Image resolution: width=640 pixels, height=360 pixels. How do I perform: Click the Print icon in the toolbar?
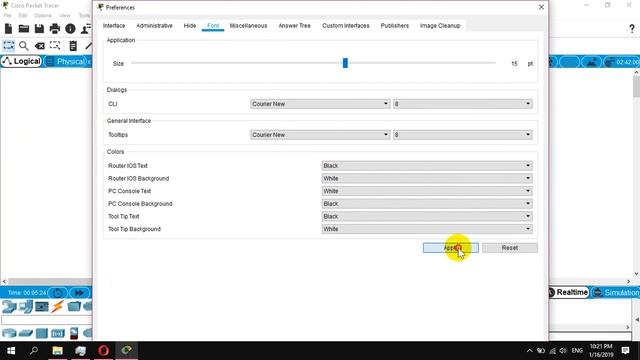click(x=55, y=29)
